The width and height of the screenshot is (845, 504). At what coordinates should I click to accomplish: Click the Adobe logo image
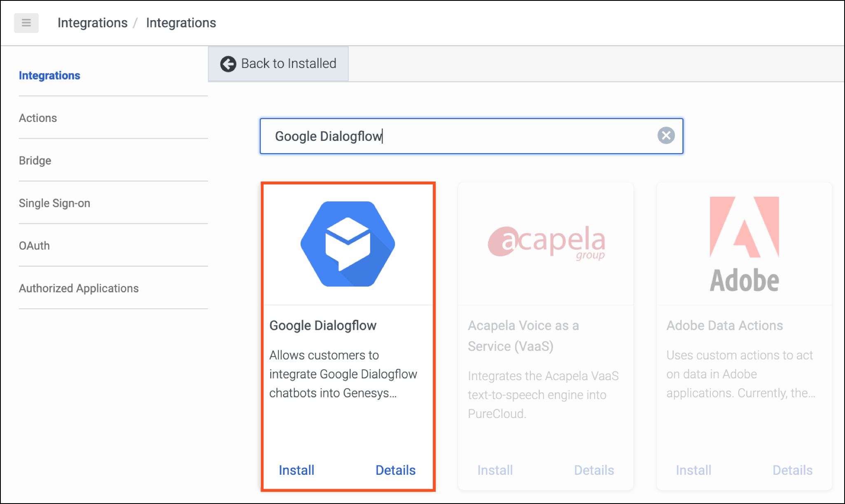coord(744,244)
